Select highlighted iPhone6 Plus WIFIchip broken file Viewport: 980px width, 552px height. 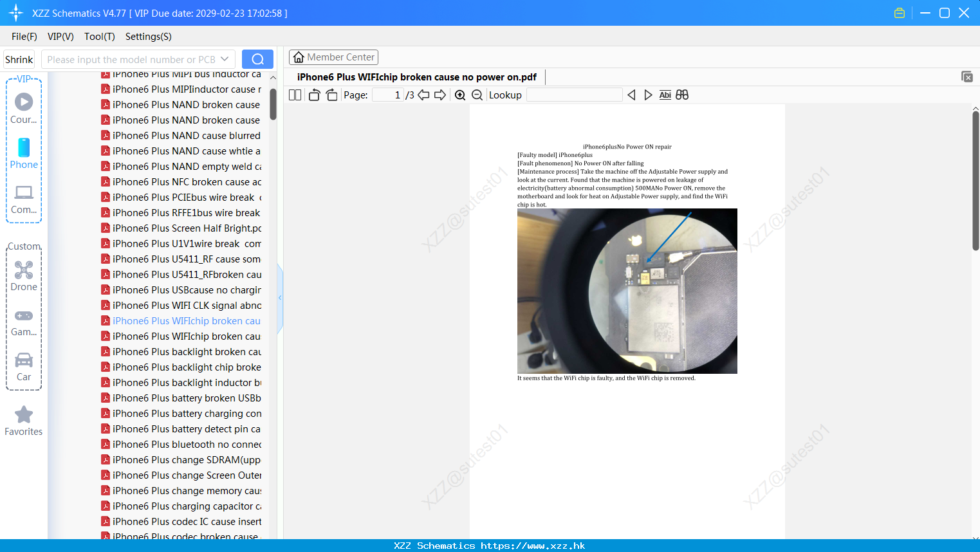(187, 321)
